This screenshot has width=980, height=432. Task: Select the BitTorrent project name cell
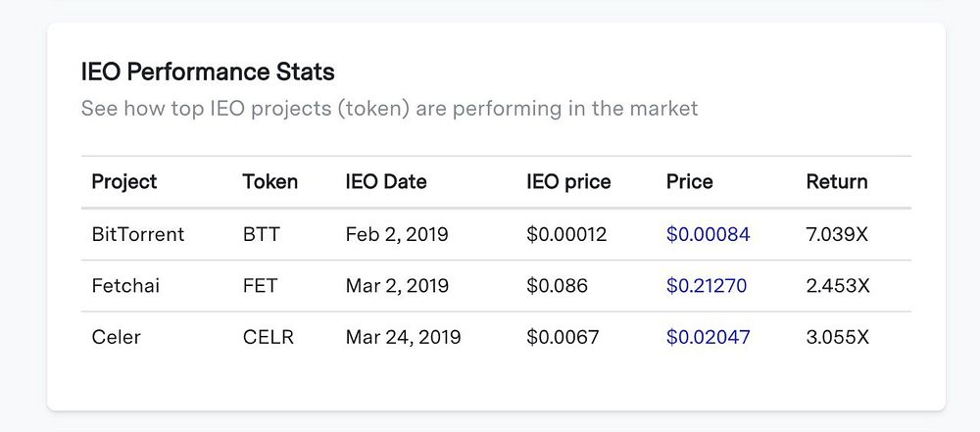point(137,235)
